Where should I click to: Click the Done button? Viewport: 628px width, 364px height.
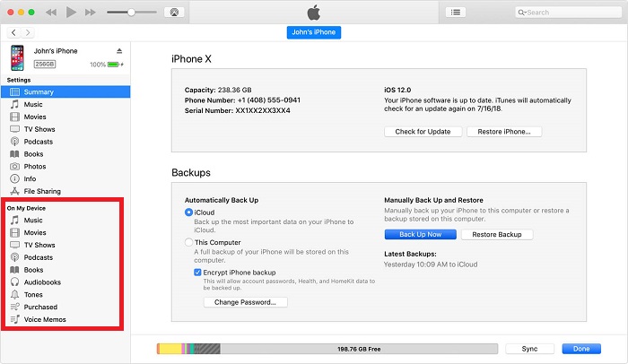581,349
